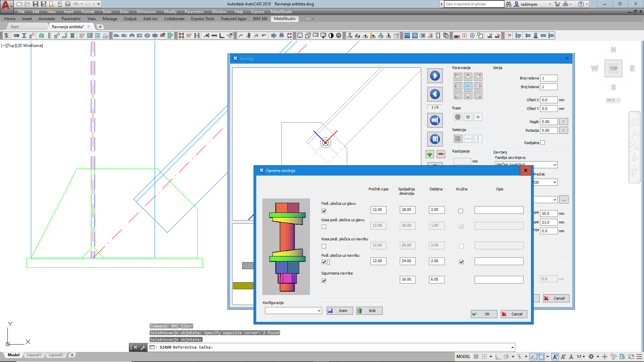Enable the Kosa podl. pločica uz glavu checkbox
Screen dimensions: 644x362
pyautogui.click(x=324, y=227)
